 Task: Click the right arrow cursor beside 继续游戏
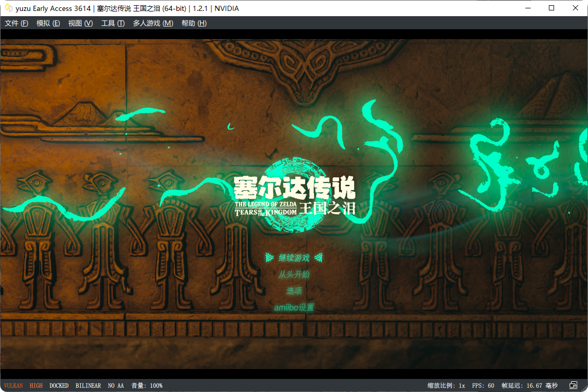pyautogui.click(x=318, y=258)
